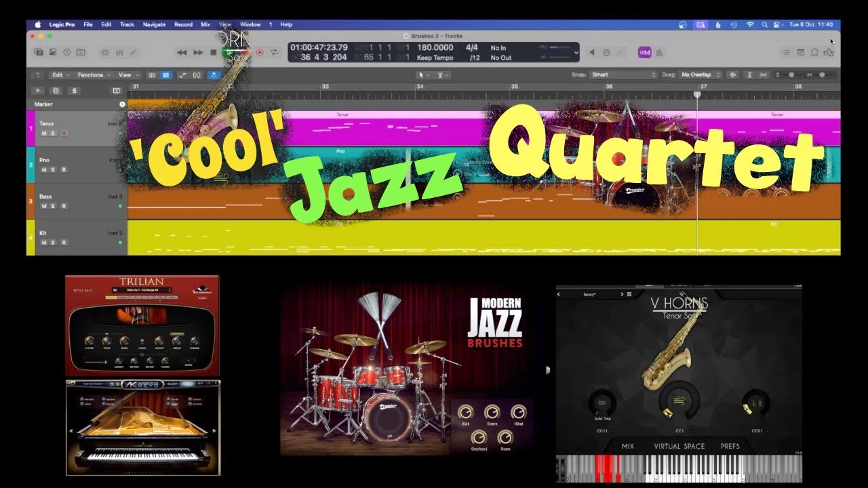This screenshot has width=868, height=488.
Task: Toggle the global solo S button
Action: [74, 90]
